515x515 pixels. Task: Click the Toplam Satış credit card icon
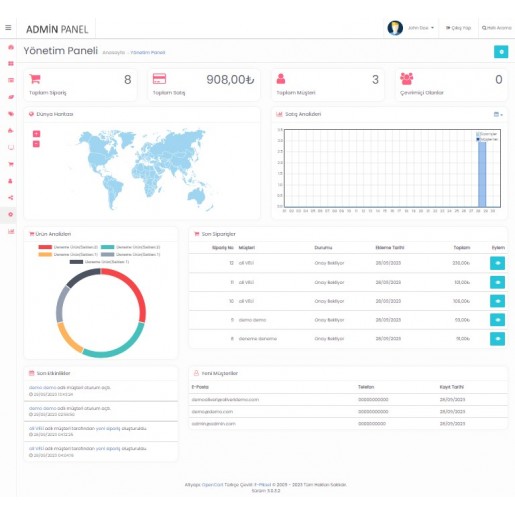[159, 79]
